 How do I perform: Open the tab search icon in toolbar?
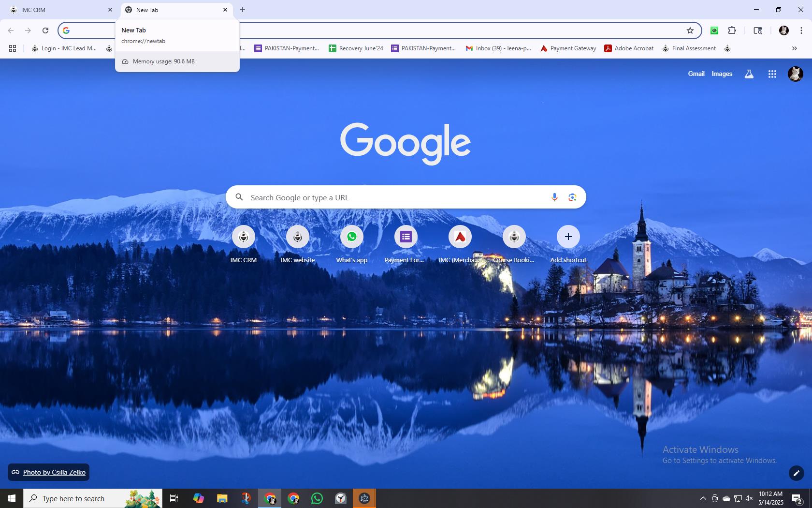click(758, 30)
